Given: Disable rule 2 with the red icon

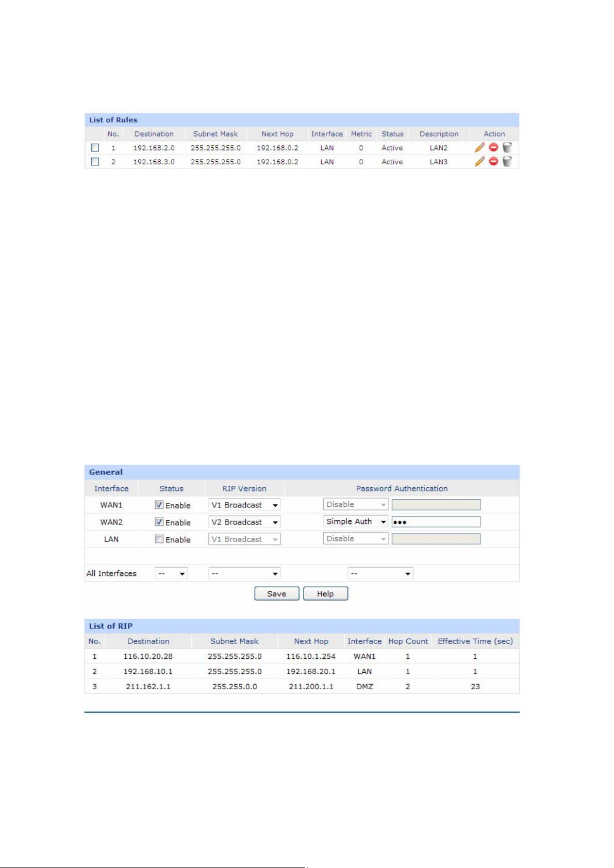Looking at the screenshot, I should [x=493, y=161].
